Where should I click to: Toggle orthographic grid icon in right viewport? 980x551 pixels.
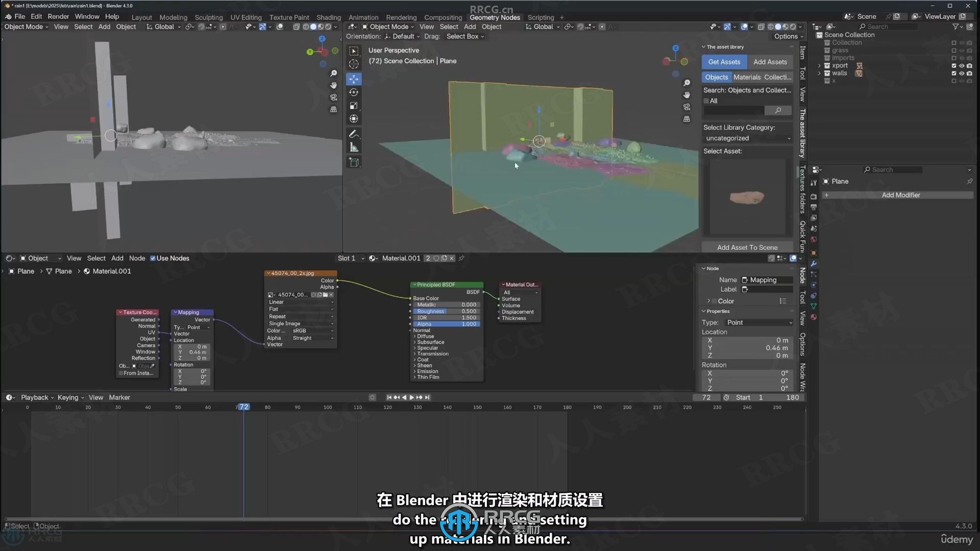pos(687,119)
